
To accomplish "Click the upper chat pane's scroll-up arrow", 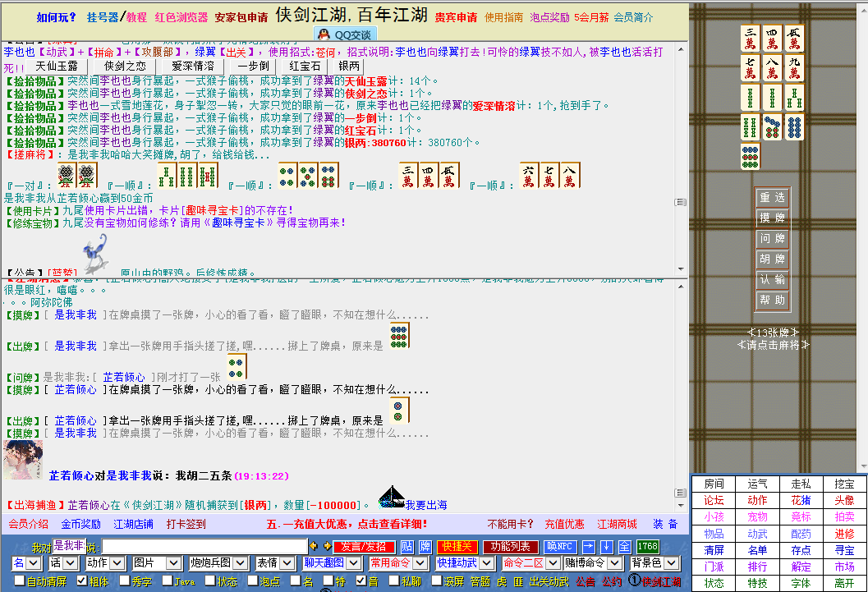I will 681,49.
